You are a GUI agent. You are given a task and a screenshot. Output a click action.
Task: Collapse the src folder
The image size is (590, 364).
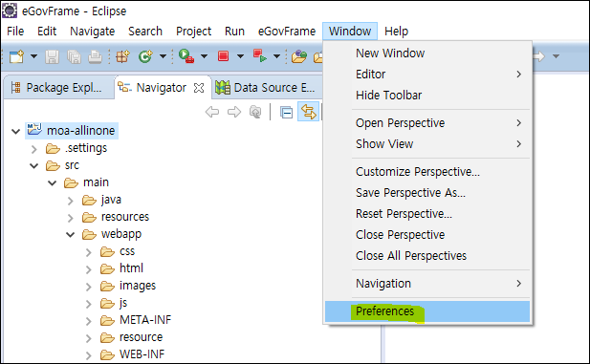pyautogui.click(x=34, y=166)
